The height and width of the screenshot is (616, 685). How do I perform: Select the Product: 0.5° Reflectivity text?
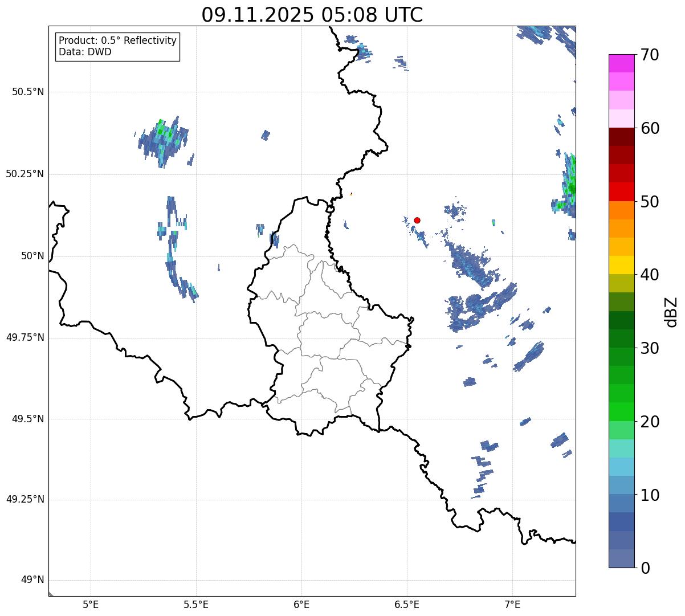[x=117, y=41]
